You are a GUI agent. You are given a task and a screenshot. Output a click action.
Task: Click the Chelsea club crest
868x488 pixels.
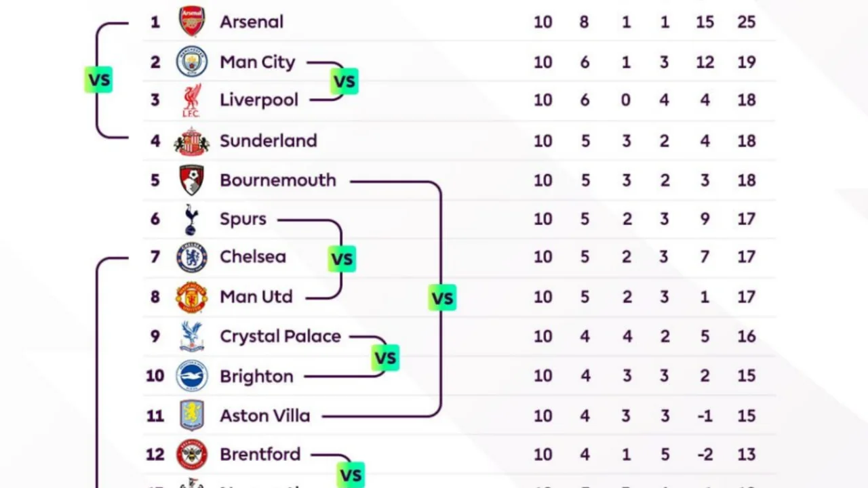192,258
